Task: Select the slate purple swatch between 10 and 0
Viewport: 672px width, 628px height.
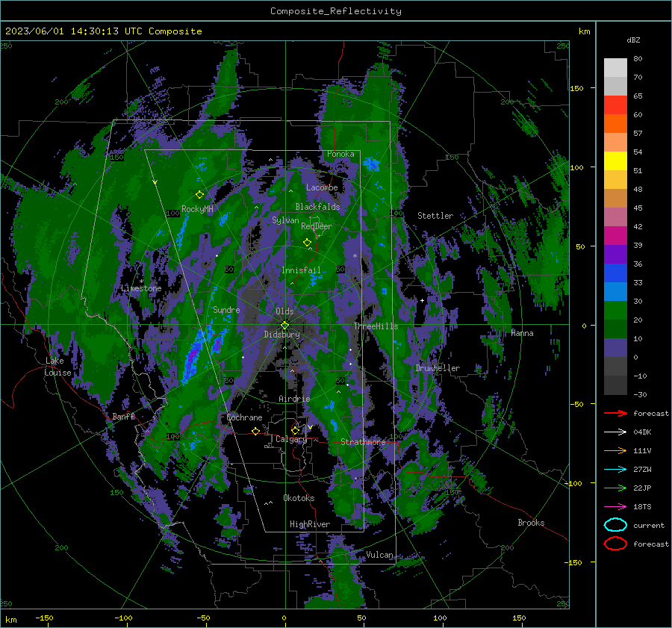Action: coord(615,347)
